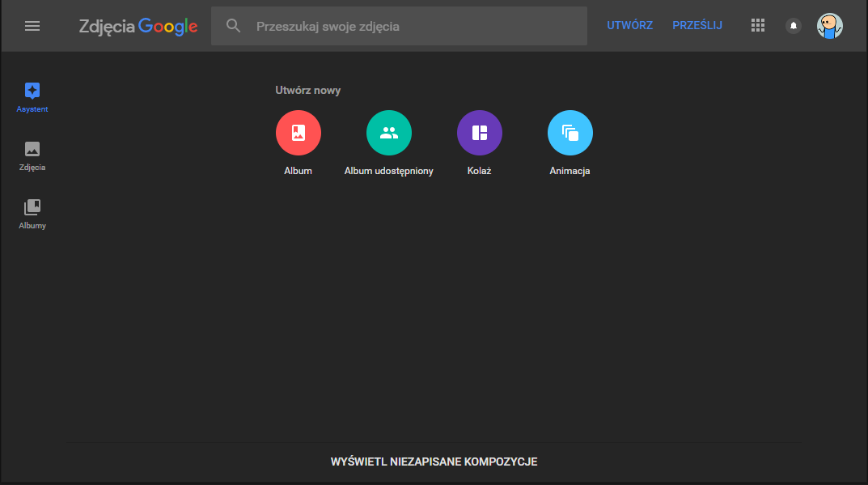Click the 'Album udostępniony' text label
868x485 pixels.
[x=389, y=172]
